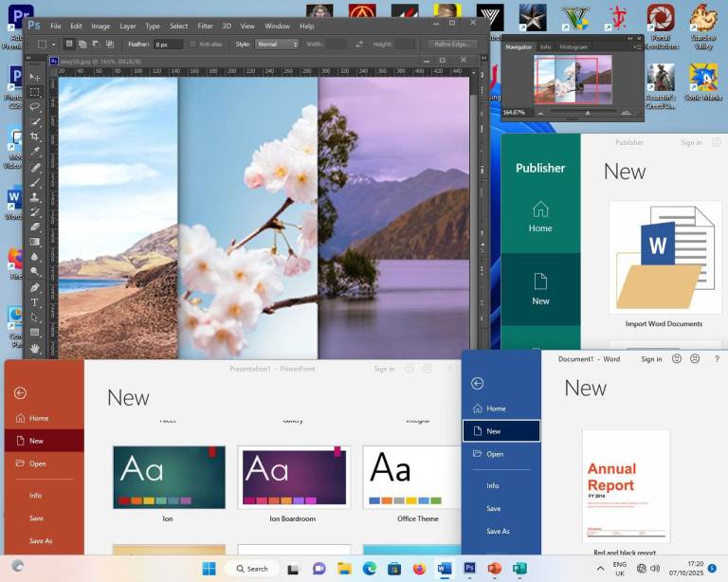
Task: Choose the Eyedropper tool
Action: [35, 152]
